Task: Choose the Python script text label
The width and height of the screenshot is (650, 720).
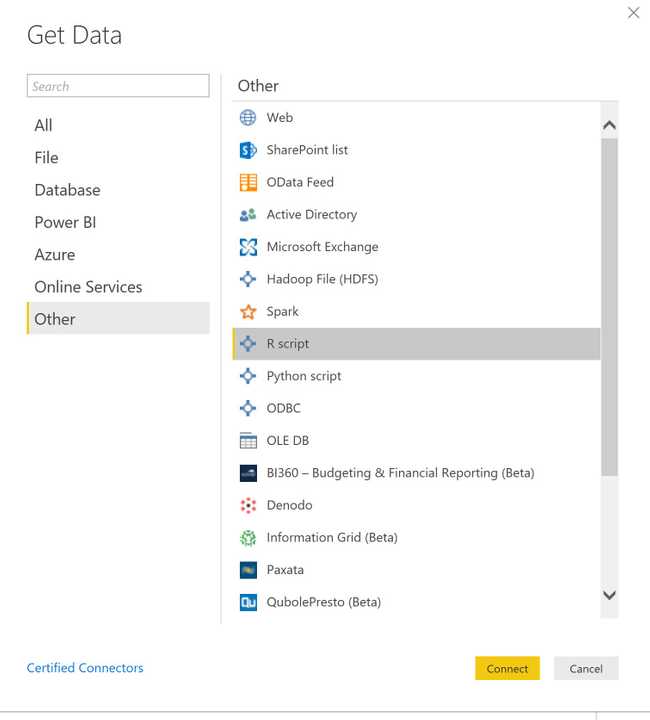Action: click(x=304, y=376)
